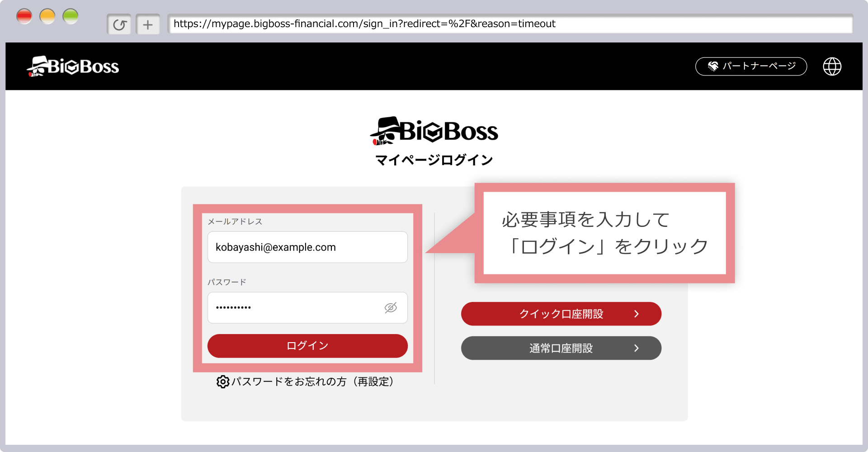Start クイック口座開設 account opening
868x452 pixels.
coord(561,314)
